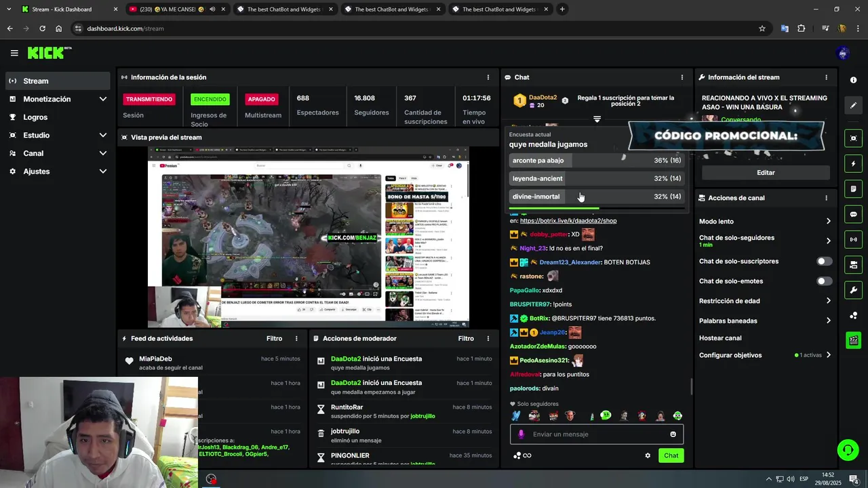Click Filtro in Acciones de moderador

pyautogui.click(x=466, y=338)
